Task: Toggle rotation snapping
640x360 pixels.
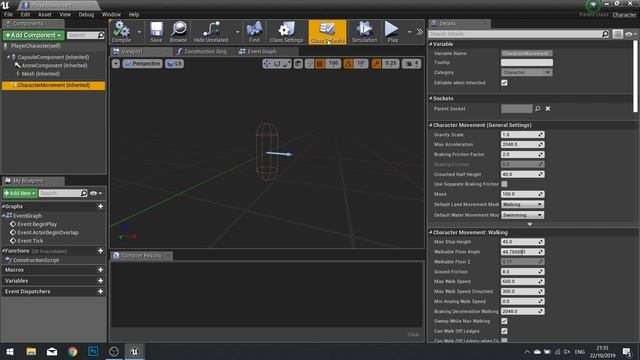Action: [x=348, y=64]
